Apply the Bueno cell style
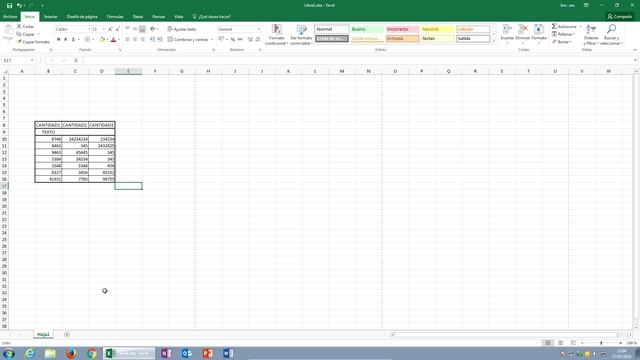640x360 pixels. (367, 29)
